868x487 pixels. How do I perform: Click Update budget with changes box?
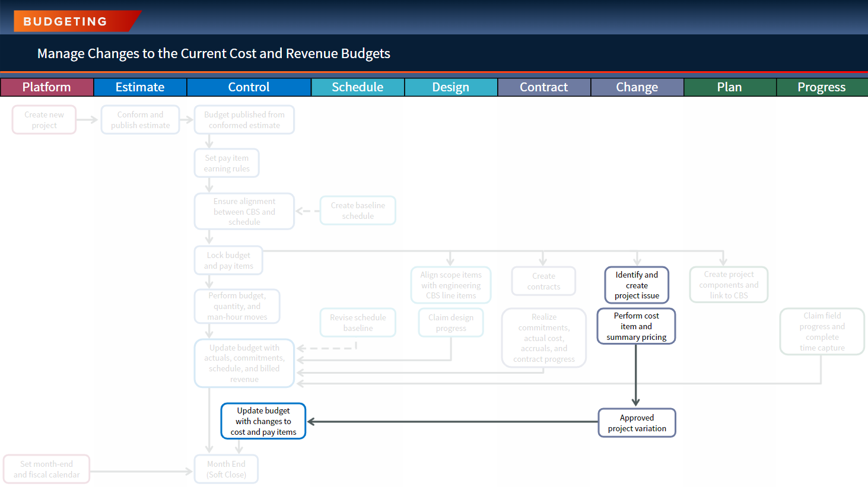click(x=263, y=421)
